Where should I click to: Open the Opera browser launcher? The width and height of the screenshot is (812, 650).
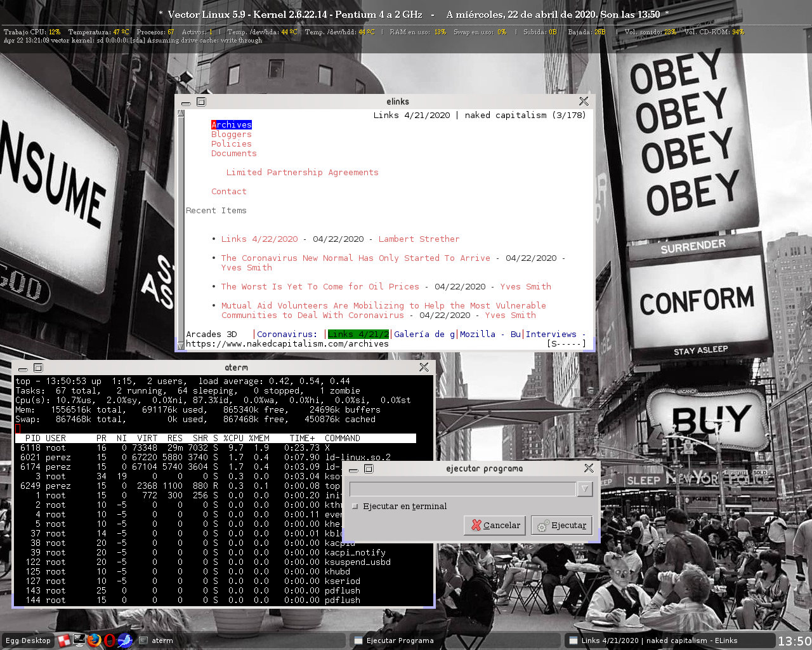point(110,640)
